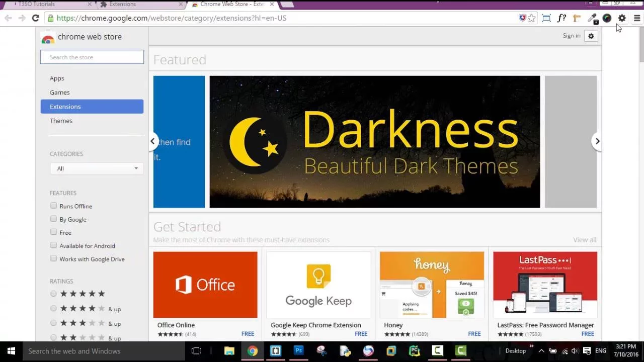Select three stars & up rating

[53, 323]
